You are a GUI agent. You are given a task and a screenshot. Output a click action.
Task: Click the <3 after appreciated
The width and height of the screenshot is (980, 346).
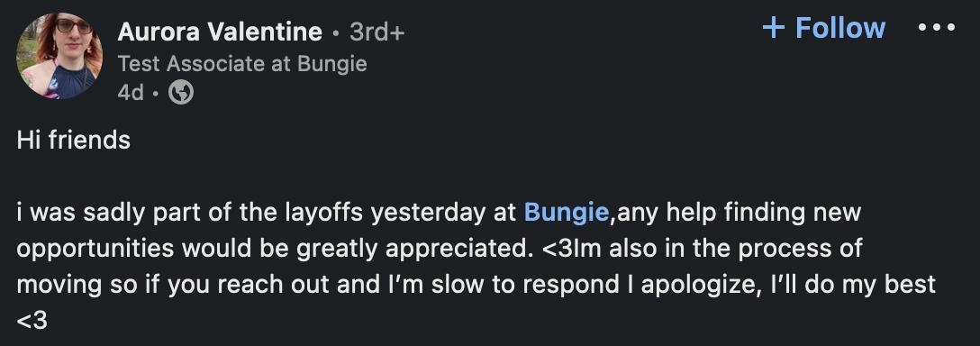tap(557, 249)
